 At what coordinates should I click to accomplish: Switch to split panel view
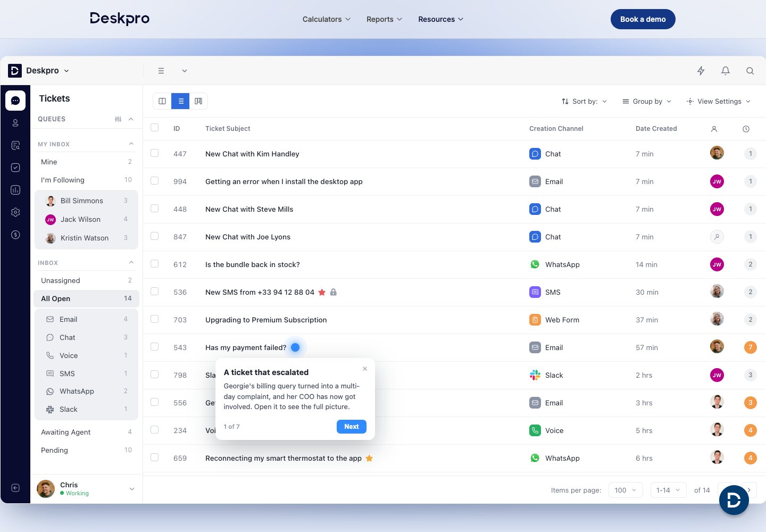(x=162, y=101)
